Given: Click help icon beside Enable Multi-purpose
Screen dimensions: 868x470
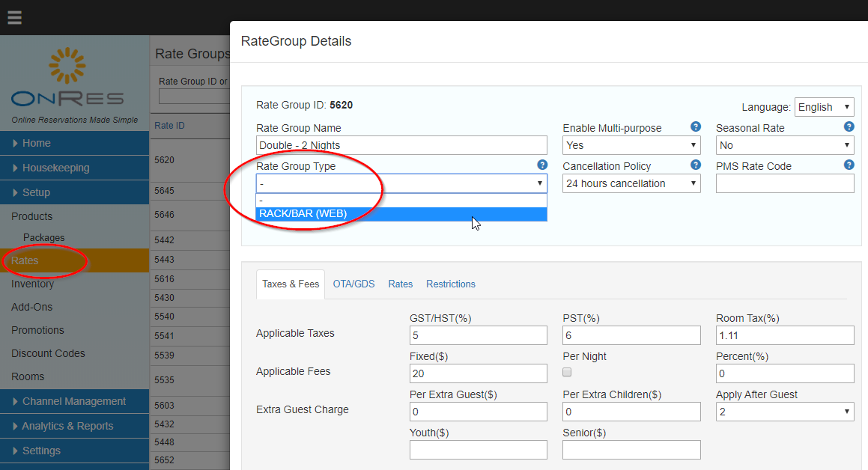Looking at the screenshot, I should pyautogui.click(x=696, y=126).
